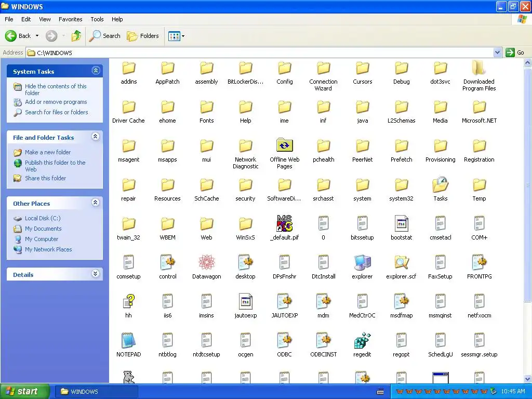Select the Microsoft.NET folder

point(479,107)
